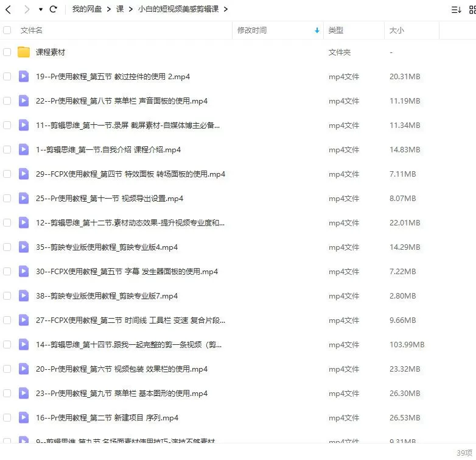The image size is (476, 460).
Task: Sort by 大小 column header
Action: (x=396, y=30)
